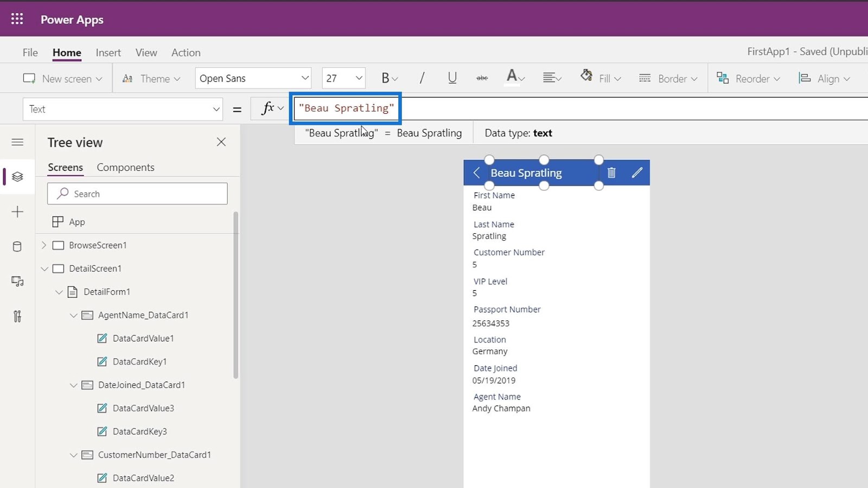Open the New screen dropdown

tap(62, 79)
